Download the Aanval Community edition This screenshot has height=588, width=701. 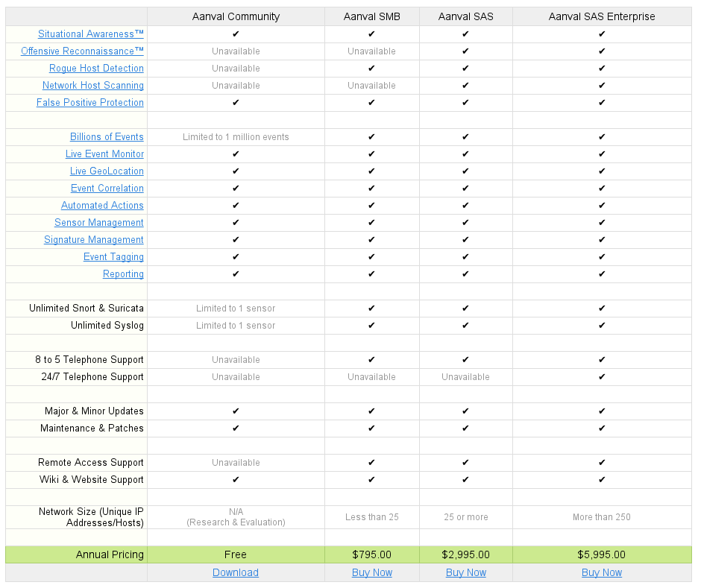236,572
